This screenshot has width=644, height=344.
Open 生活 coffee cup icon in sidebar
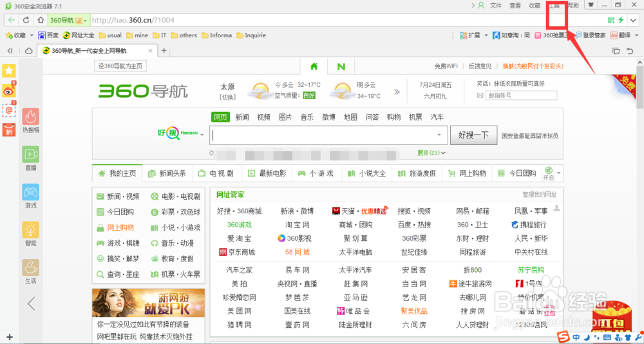pyautogui.click(x=31, y=272)
